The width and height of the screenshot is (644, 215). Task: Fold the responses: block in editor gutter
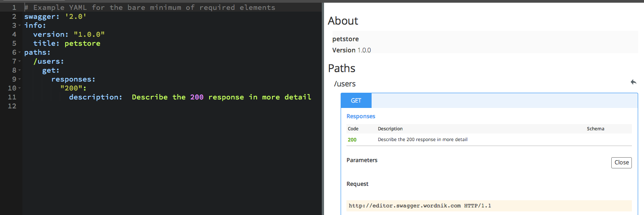[x=20, y=79]
